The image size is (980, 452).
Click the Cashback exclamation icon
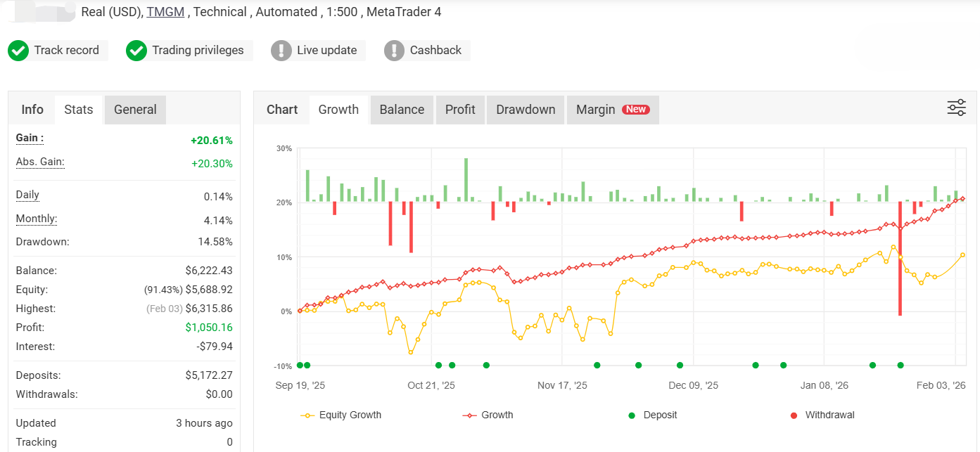point(395,51)
